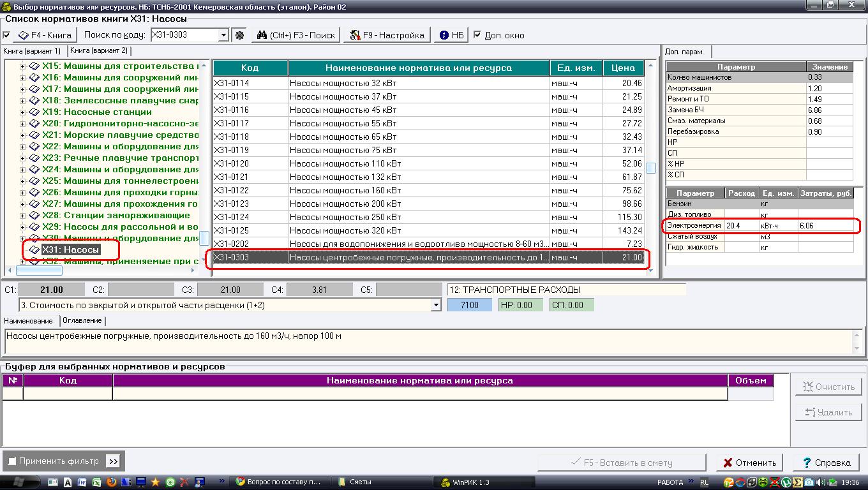Click the Поиск по коду input field

pyautogui.click(x=184, y=35)
